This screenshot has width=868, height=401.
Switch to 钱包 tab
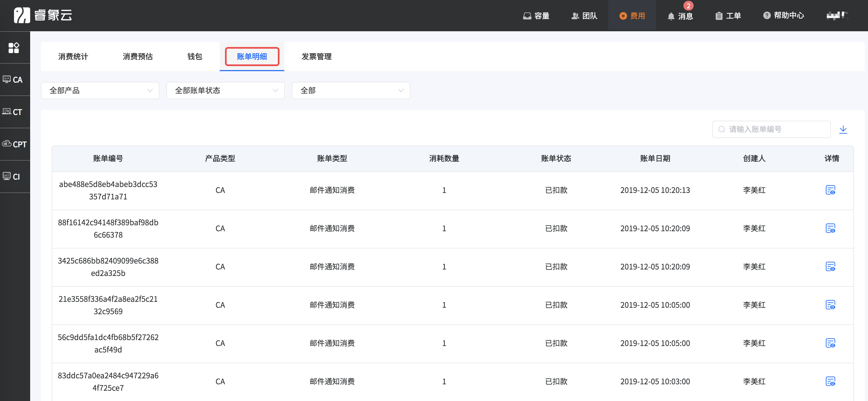pyautogui.click(x=195, y=56)
